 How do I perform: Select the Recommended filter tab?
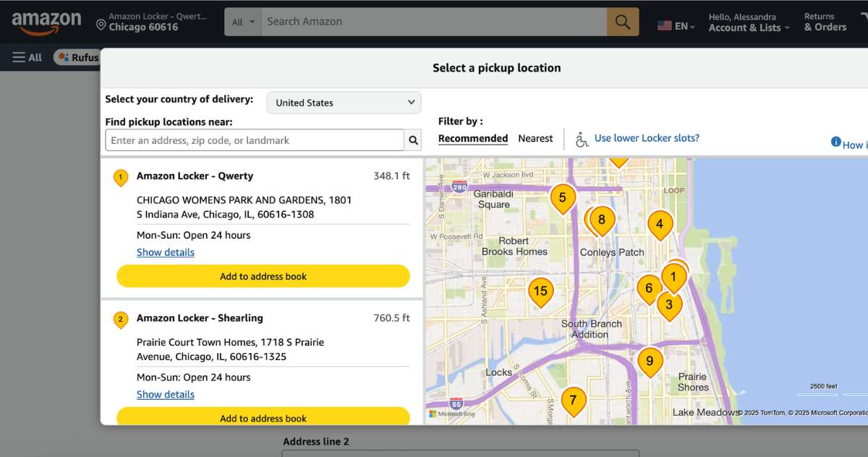coord(473,138)
